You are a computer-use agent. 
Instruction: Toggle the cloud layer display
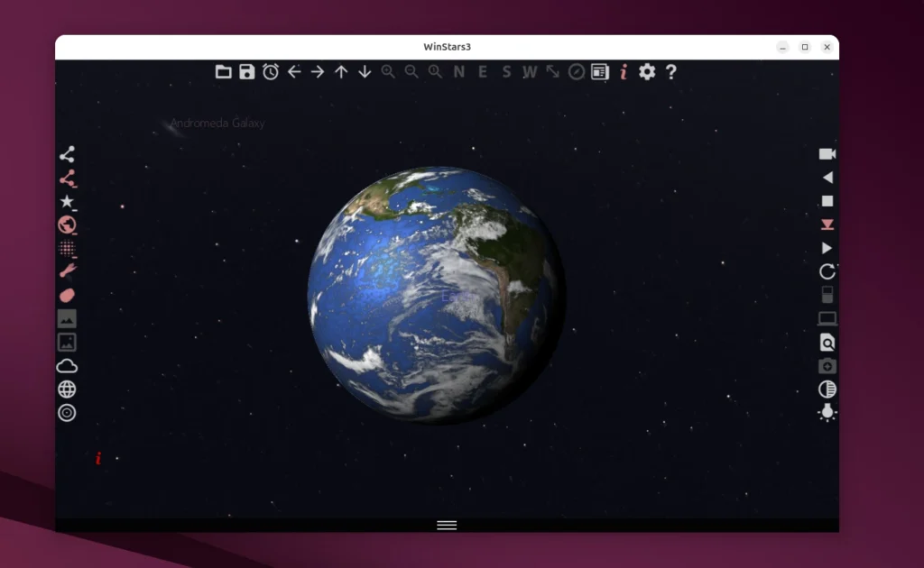click(x=67, y=365)
